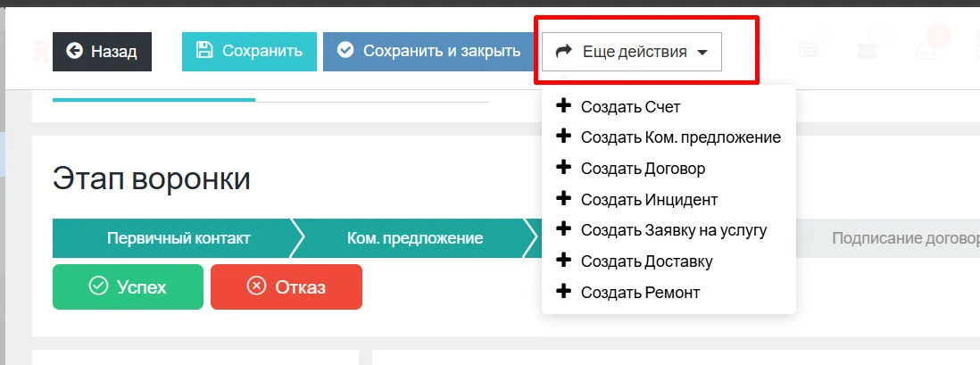Click the share arrow icon in Еще действия
This screenshot has width=980, height=365.
click(563, 52)
